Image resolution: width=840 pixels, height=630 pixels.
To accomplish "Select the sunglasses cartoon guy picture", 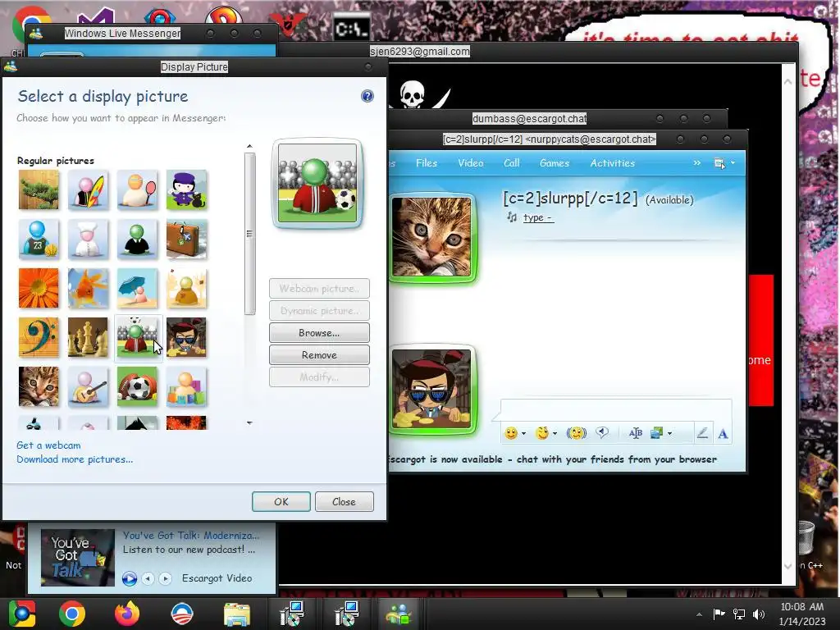I will tap(186, 337).
